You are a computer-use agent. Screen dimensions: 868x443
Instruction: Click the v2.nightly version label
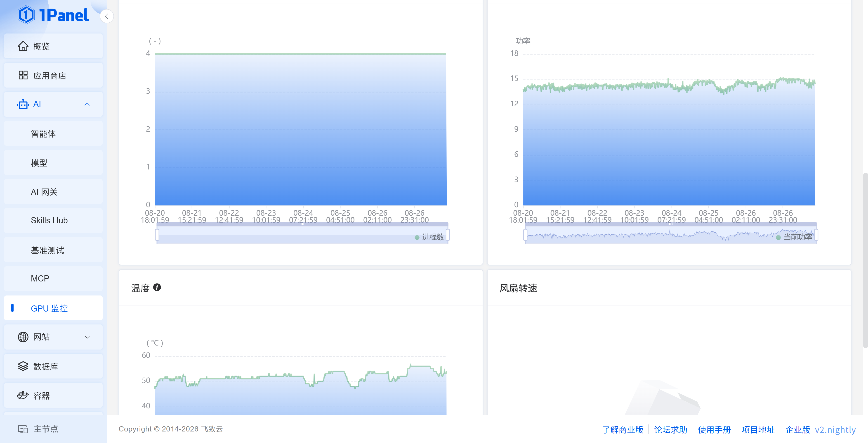[x=835, y=429]
